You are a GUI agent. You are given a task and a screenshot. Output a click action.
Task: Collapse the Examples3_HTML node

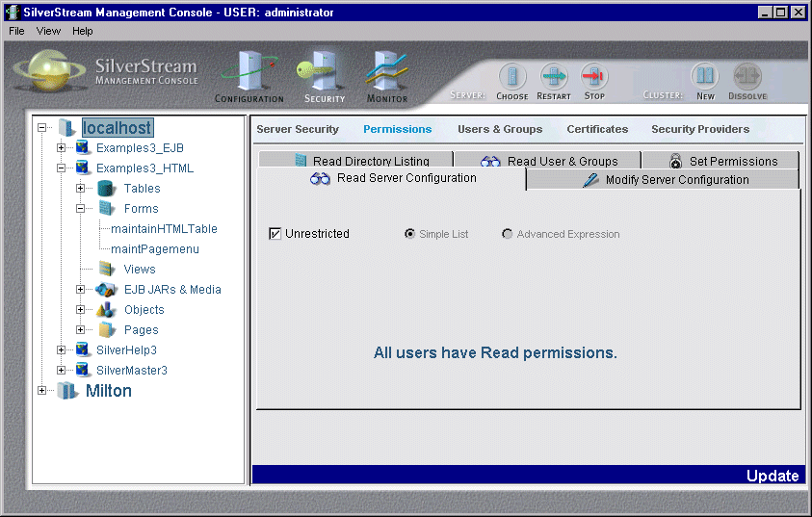pyautogui.click(x=61, y=168)
